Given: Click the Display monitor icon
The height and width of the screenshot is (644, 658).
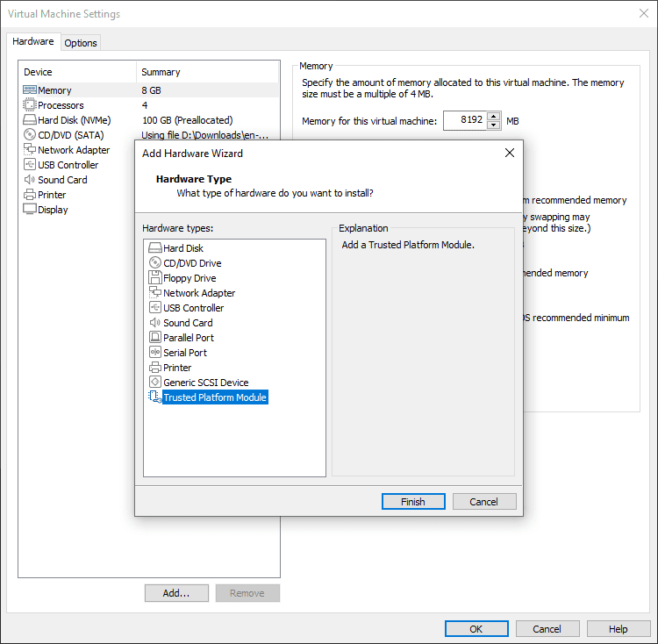Looking at the screenshot, I should [x=29, y=209].
